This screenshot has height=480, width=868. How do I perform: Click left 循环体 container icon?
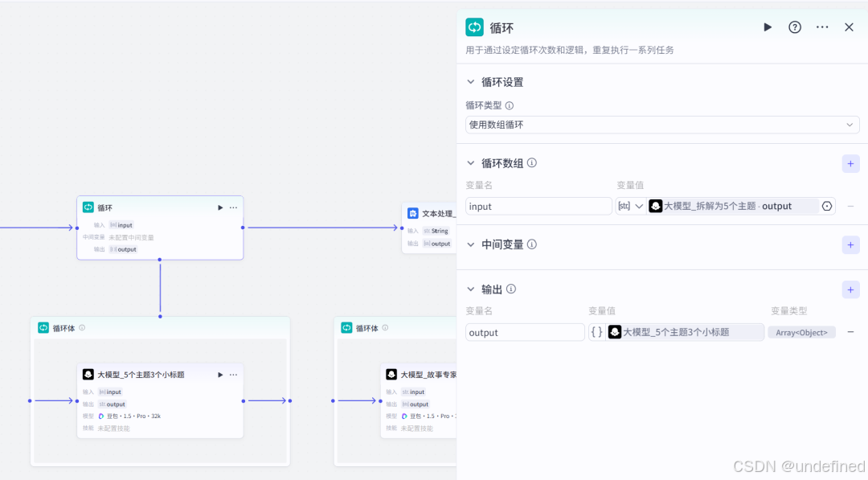[x=43, y=328]
